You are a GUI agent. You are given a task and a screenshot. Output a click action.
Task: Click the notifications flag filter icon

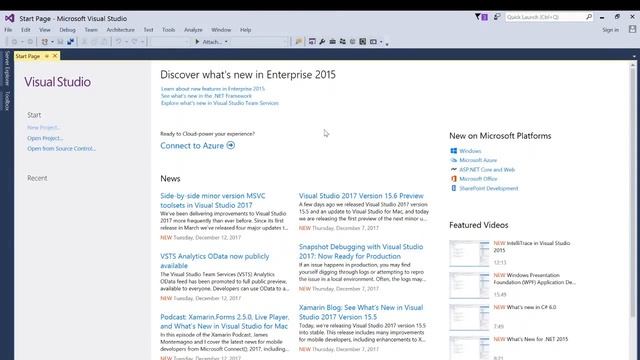tap(478, 17)
